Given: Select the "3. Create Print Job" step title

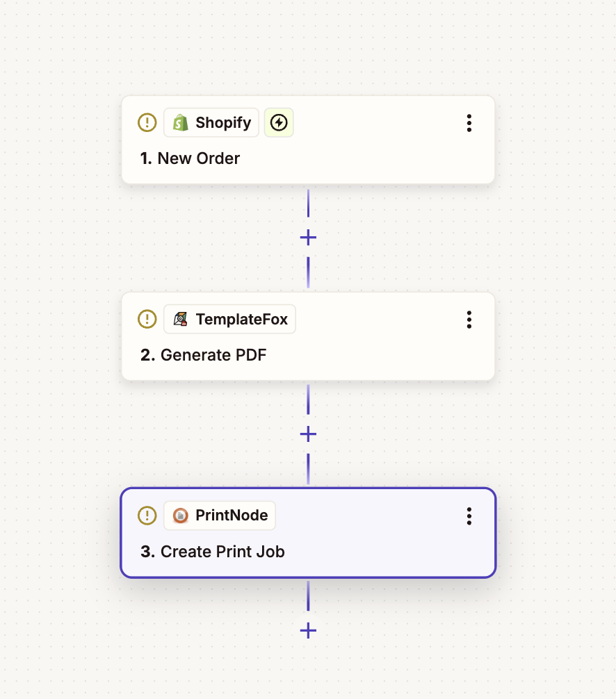Looking at the screenshot, I should coord(212,552).
